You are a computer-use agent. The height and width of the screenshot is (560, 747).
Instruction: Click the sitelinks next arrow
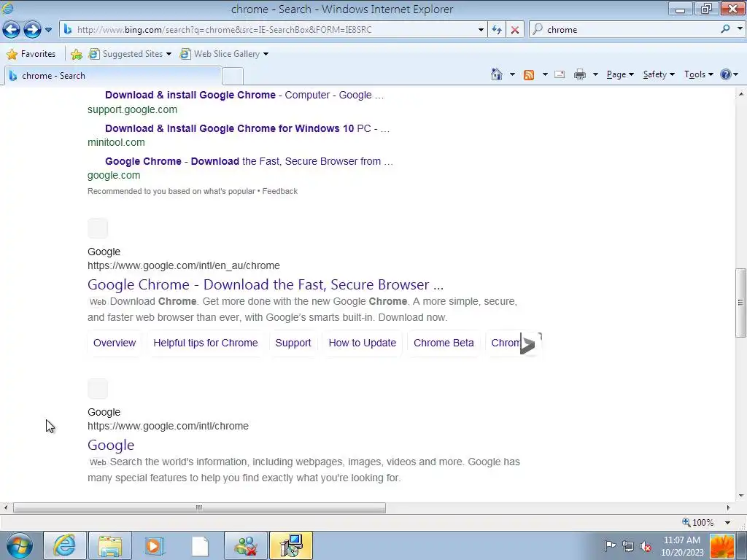(x=528, y=344)
